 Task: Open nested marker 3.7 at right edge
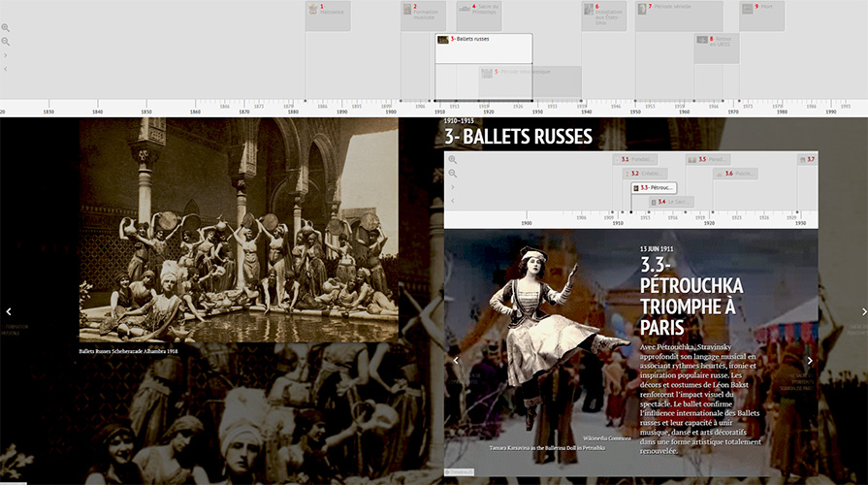[x=808, y=159]
